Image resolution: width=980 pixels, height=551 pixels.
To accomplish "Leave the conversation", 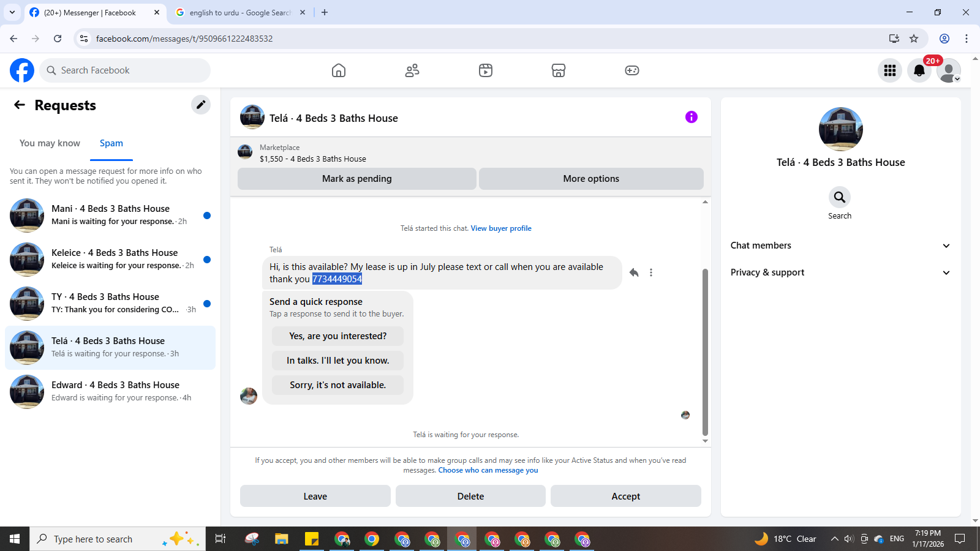I will pyautogui.click(x=315, y=496).
